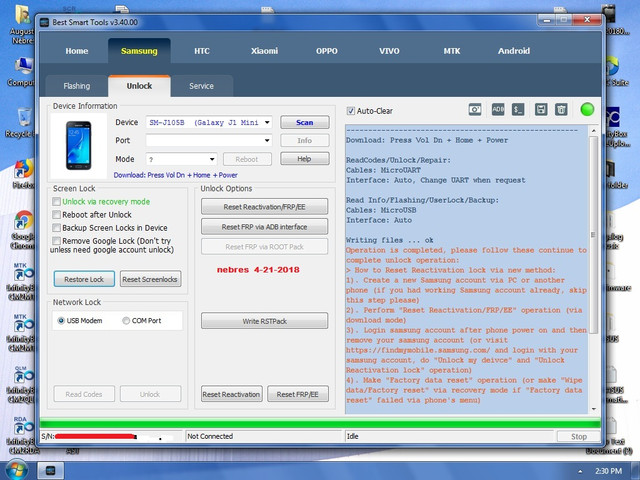Screen dimensions: 640x480
Task: Open the Mode dropdown
Action: (212, 159)
